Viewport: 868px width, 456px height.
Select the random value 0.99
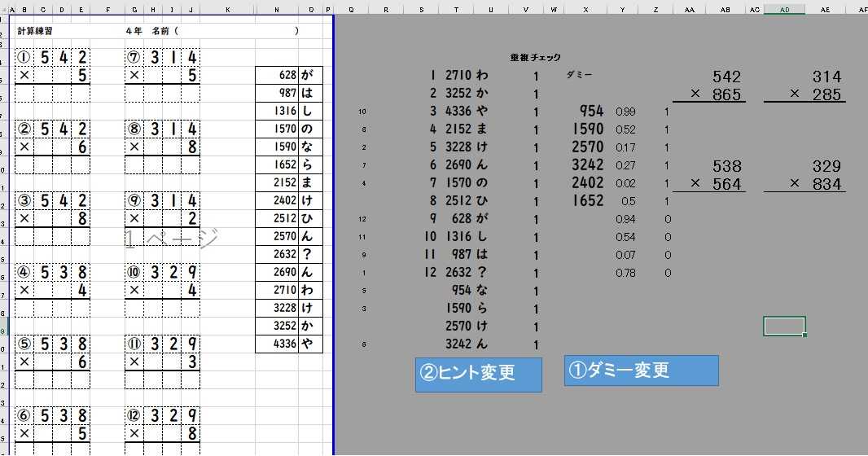point(625,112)
